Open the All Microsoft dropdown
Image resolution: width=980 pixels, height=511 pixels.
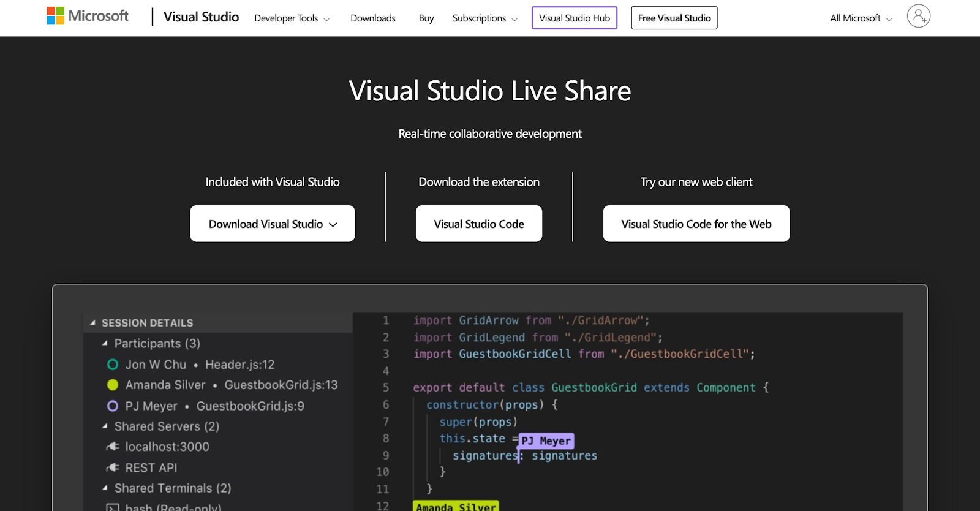pos(861,18)
